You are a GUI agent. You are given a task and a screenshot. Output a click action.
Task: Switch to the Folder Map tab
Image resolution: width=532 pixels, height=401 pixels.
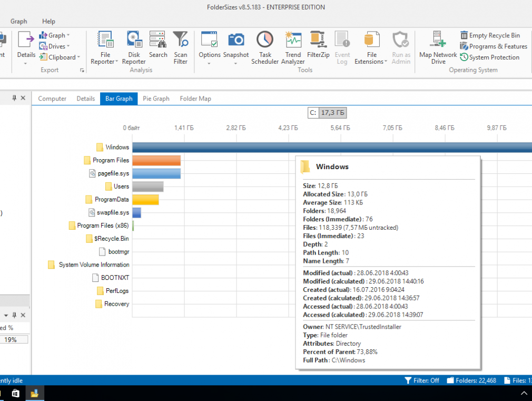[195, 99]
